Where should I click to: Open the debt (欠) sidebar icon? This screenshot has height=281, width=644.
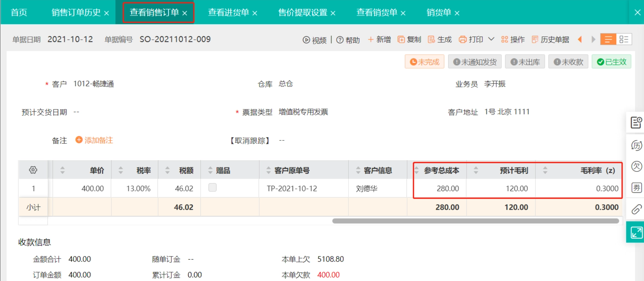pos(636,166)
